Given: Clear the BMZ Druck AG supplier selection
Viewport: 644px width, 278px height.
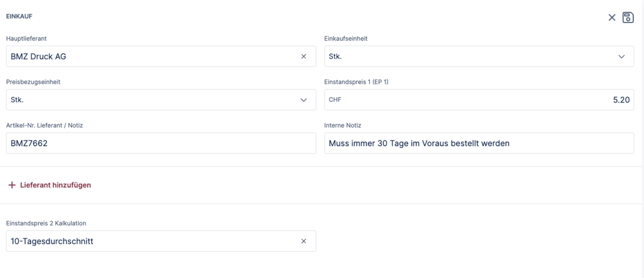Looking at the screenshot, I should pos(304,56).
